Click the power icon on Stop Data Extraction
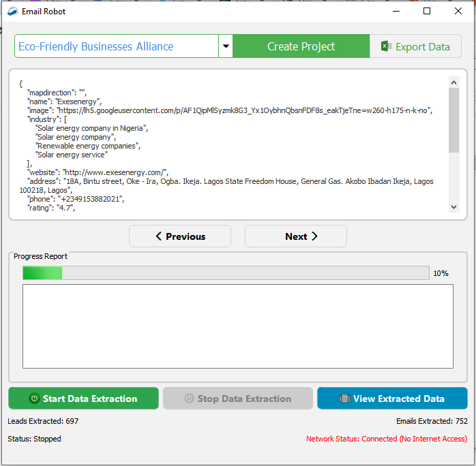This screenshot has width=476, height=466. [x=189, y=398]
